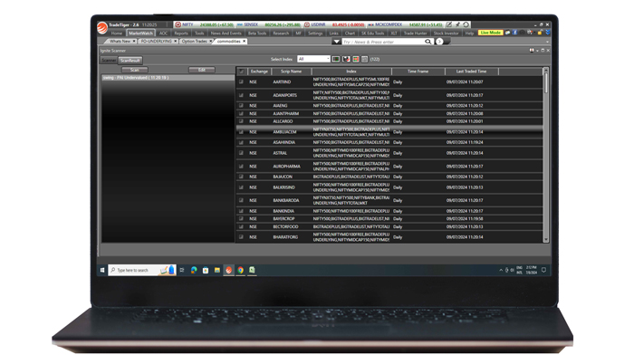Switch to the Option Trades tab
This screenshot has width=634, height=364.
point(194,42)
